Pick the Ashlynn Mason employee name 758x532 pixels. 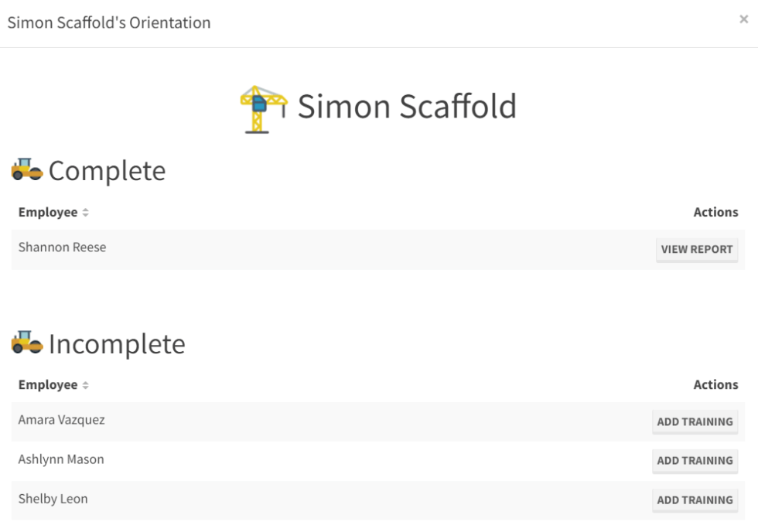61,459
